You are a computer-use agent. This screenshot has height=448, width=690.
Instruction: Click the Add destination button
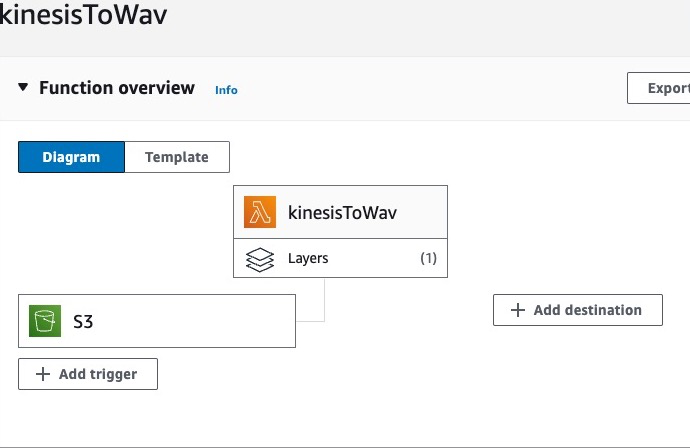(x=578, y=310)
